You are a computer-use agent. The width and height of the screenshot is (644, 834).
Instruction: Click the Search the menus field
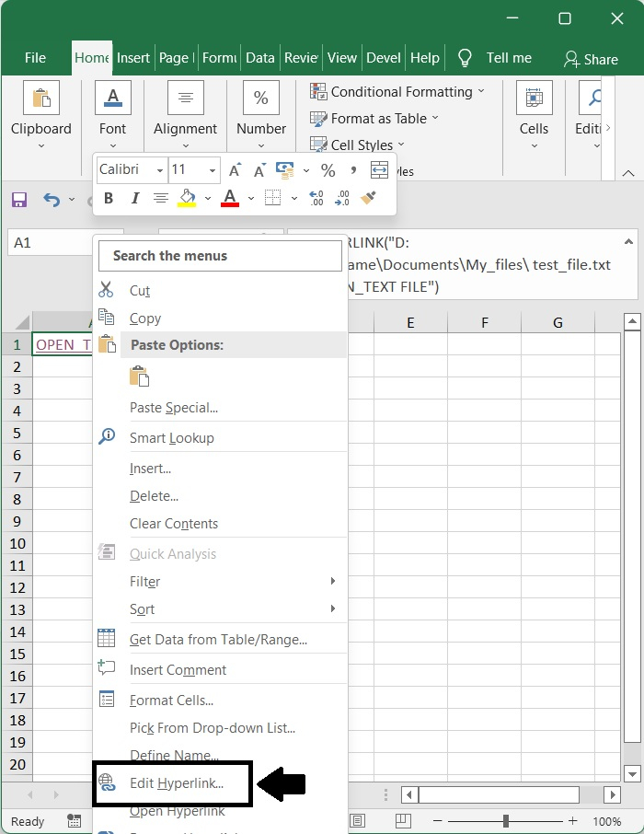[x=220, y=256]
